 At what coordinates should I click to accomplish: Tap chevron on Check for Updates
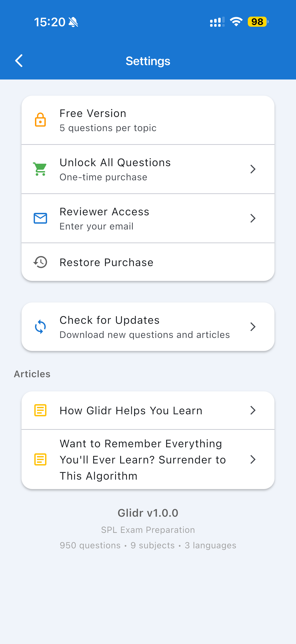[x=252, y=327]
